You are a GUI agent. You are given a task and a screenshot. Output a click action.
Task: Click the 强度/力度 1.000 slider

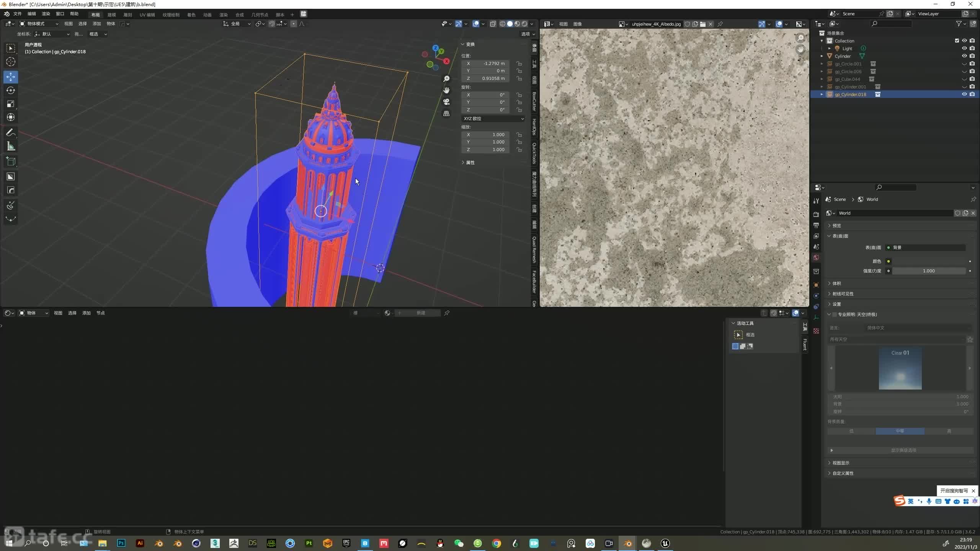[x=929, y=271]
